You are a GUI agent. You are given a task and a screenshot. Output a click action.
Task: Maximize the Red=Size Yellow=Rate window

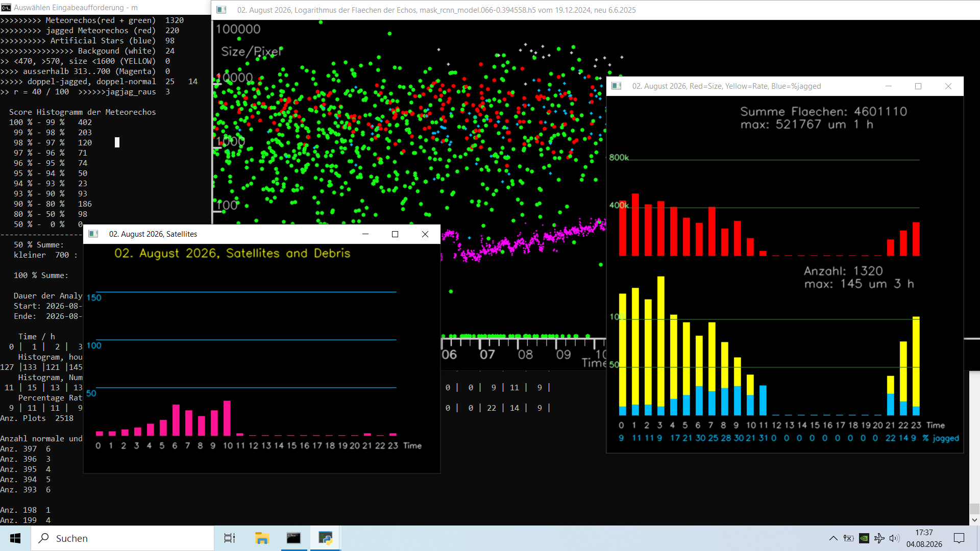tap(918, 86)
